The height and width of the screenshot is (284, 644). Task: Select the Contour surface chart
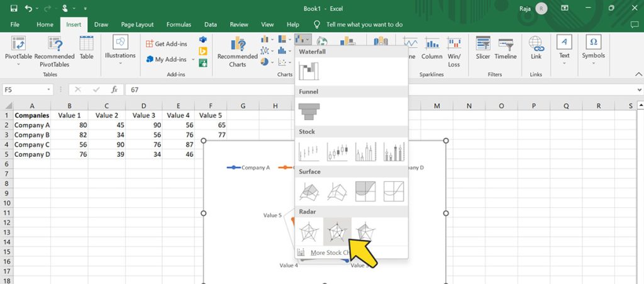365,191
